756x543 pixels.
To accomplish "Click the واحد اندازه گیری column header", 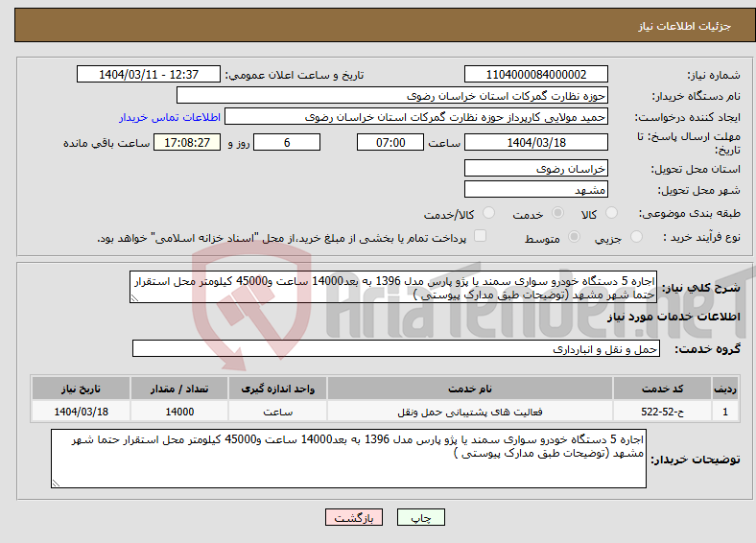I will click(x=277, y=389).
